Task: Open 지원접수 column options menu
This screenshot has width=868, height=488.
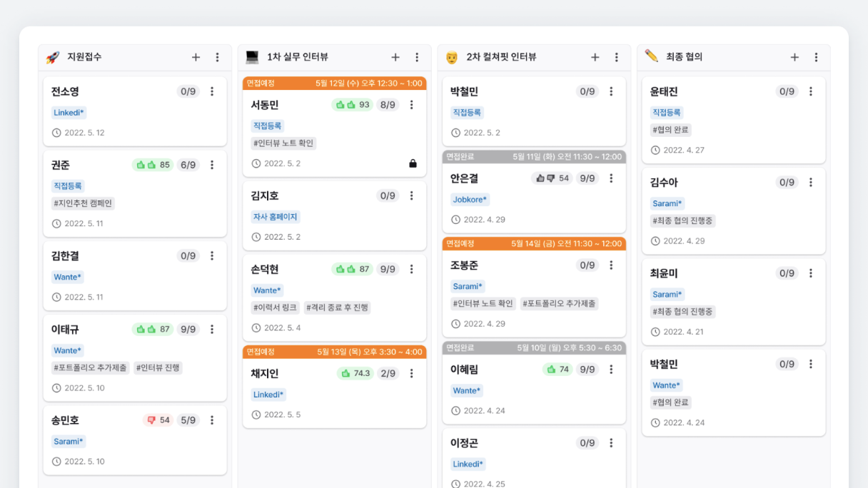Action: point(218,57)
